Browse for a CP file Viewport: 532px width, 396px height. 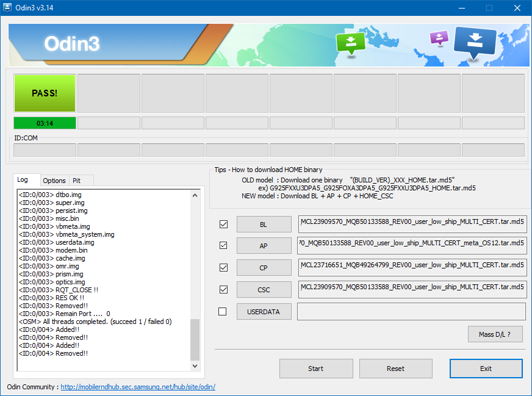(x=264, y=268)
